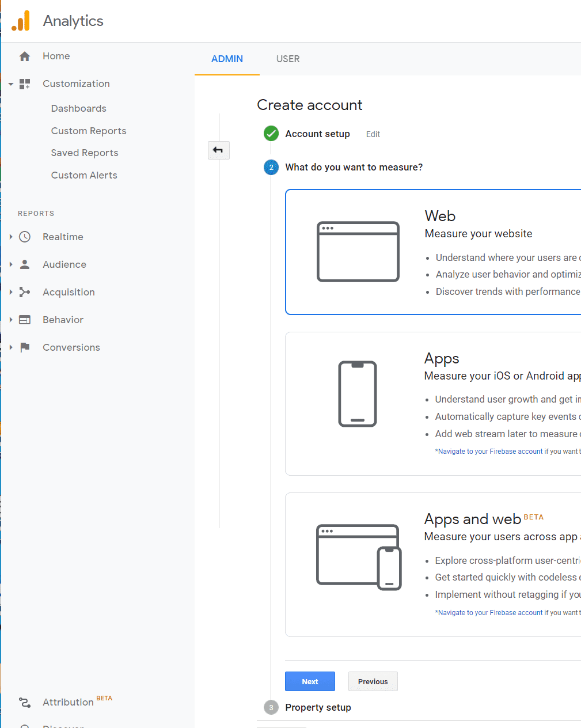
Task: Click the green Account setup checkmark
Action: [271, 134]
